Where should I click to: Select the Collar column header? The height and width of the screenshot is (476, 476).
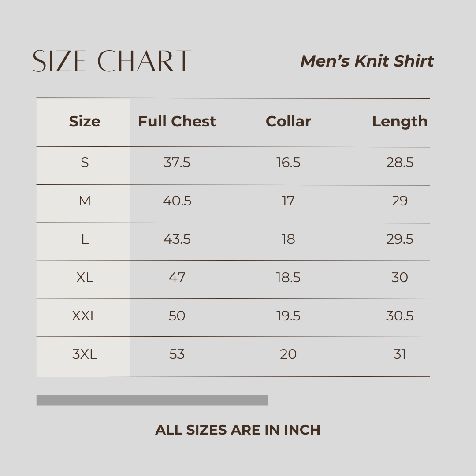(x=288, y=122)
